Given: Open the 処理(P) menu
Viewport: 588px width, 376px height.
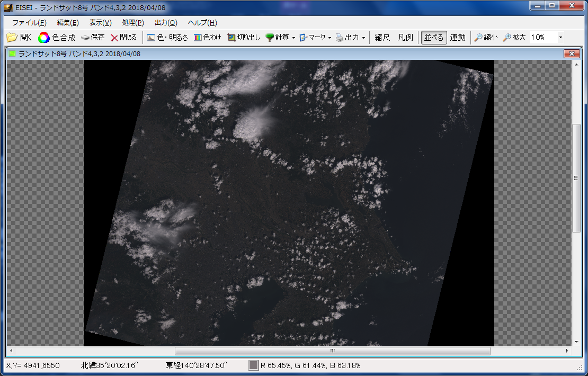Looking at the screenshot, I should (133, 22).
